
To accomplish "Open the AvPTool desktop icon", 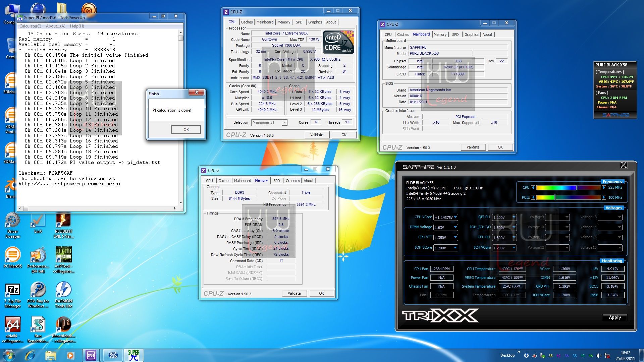I will (63, 260).
